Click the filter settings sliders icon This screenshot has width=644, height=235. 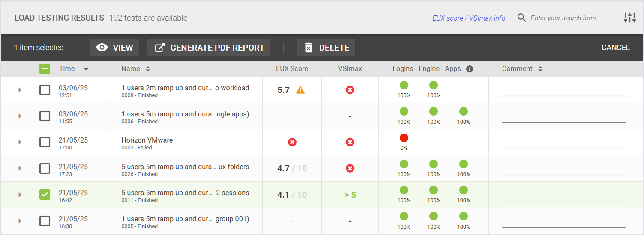click(x=630, y=18)
